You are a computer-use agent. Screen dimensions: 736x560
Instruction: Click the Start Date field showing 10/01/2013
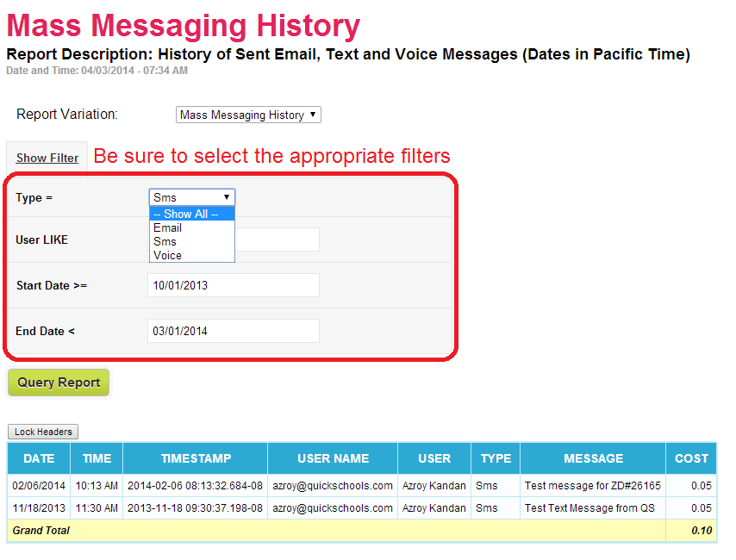pyautogui.click(x=233, y=284)
